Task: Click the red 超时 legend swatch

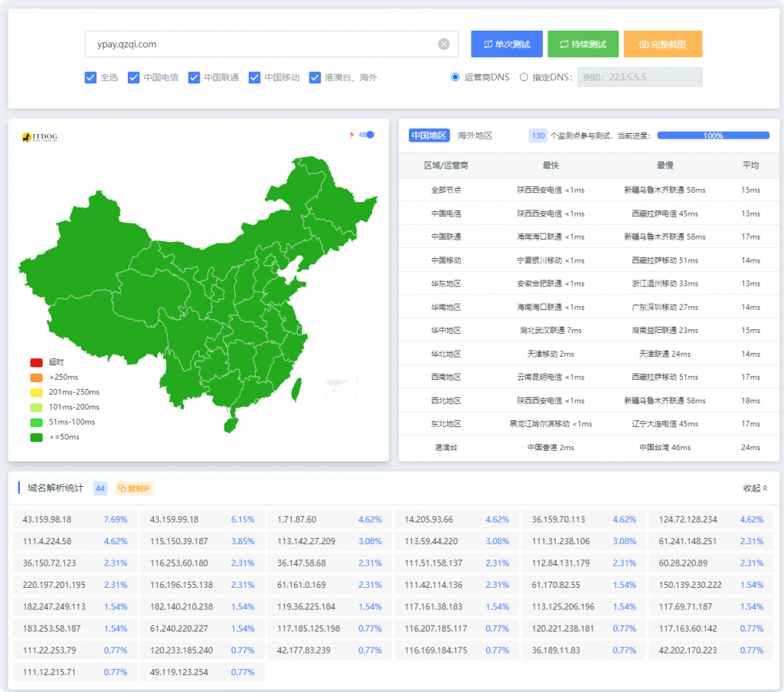Action: [36, 362]
